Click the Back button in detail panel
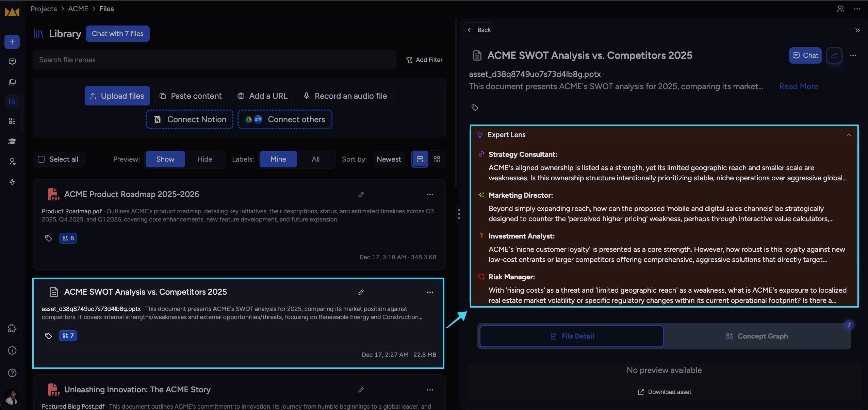 [479, 30]
